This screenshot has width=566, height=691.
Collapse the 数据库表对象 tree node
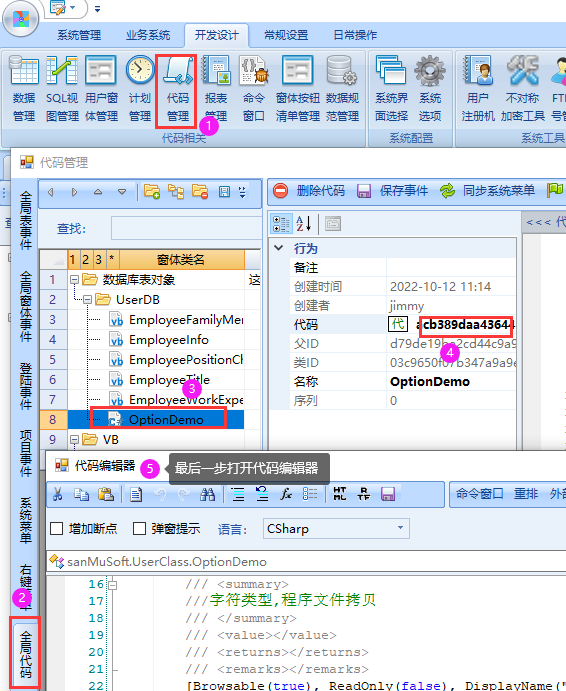click(x=74, y=280)
